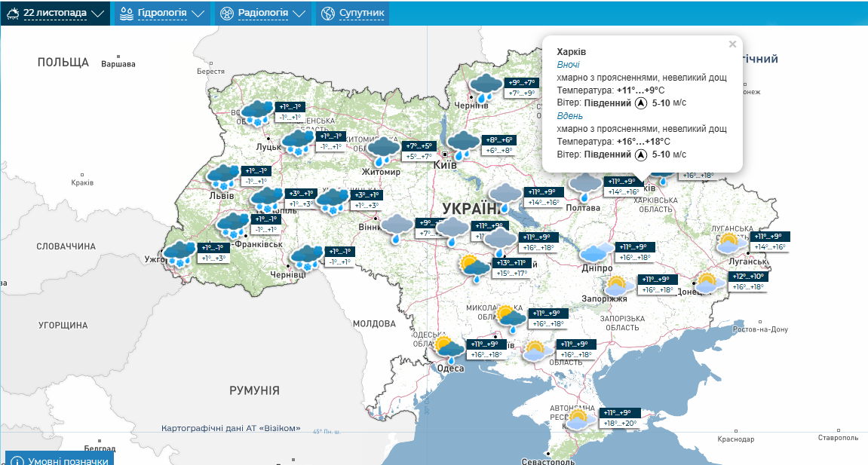Select the sunny icon over Crimea
The image size is (868, 465).
pos(579,419)
